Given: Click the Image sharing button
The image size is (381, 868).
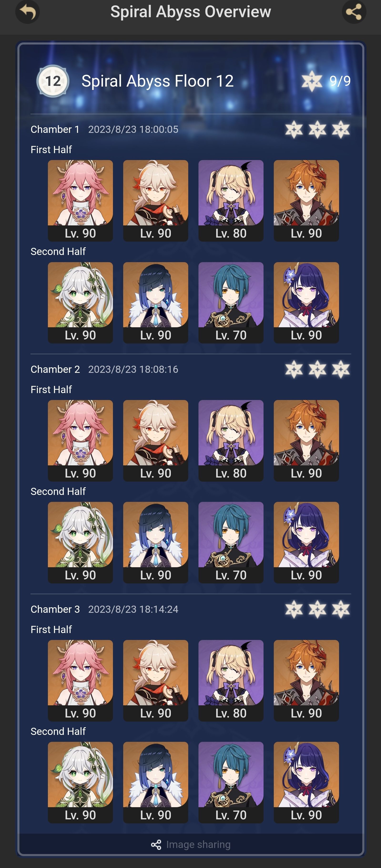Looking at the screenshot, I should (191, 844).
